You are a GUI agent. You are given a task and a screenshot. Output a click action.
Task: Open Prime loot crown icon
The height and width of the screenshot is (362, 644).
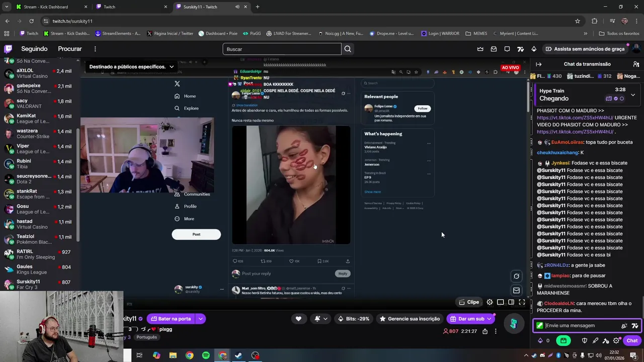coord(480,49)
